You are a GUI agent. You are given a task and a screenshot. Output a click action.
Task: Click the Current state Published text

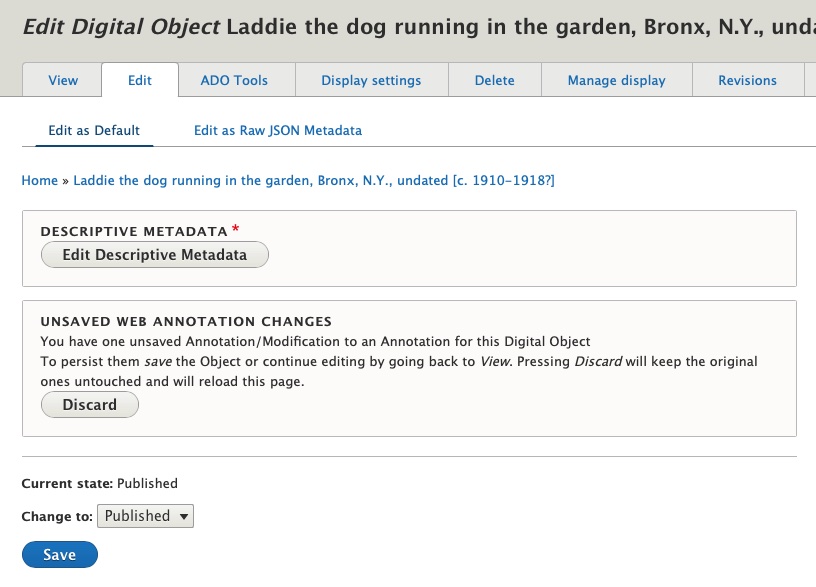99,483
